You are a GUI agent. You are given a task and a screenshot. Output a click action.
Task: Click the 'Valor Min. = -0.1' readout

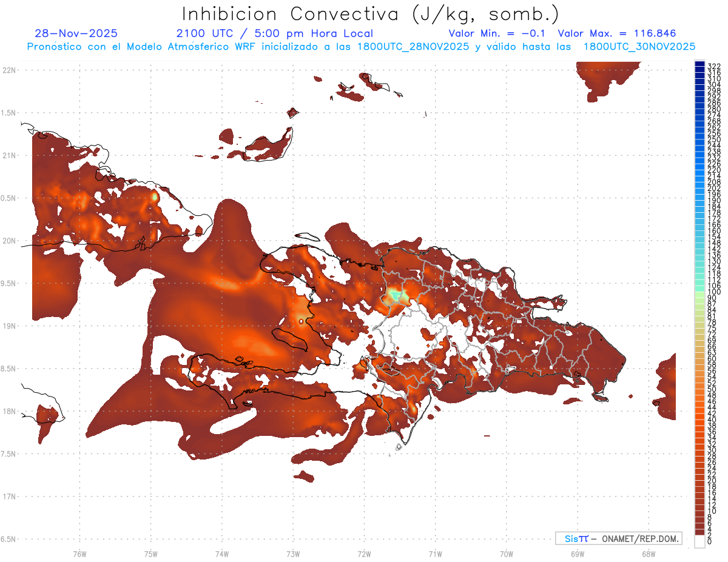(497, 33)
